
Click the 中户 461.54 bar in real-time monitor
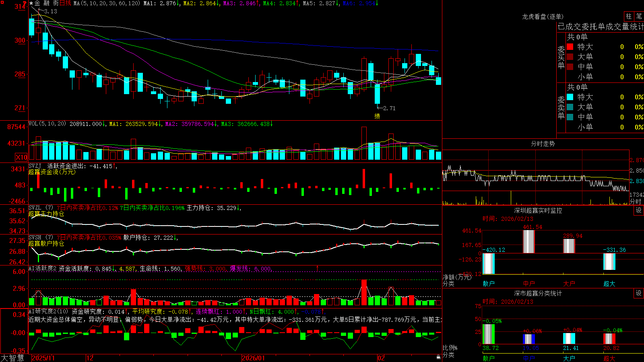(529, 241)
